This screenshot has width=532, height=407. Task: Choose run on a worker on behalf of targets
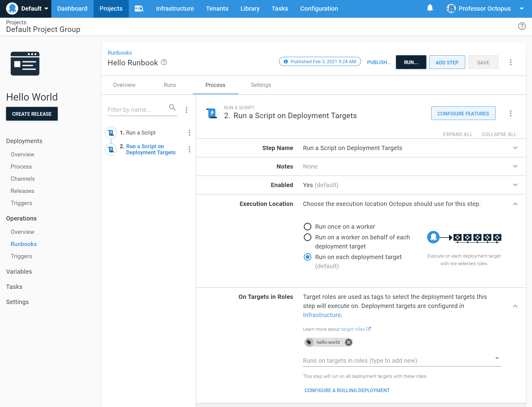(307, 237)
